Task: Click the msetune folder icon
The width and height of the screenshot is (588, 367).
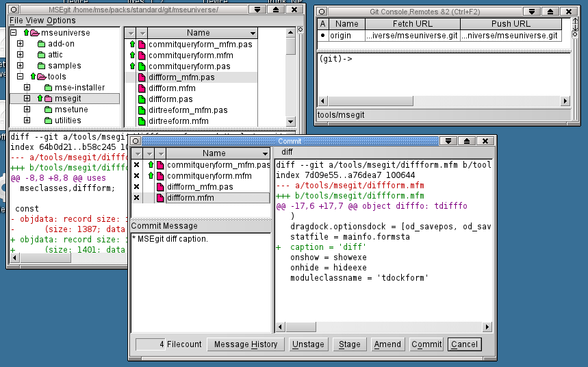Action: (x=49, y=110)
